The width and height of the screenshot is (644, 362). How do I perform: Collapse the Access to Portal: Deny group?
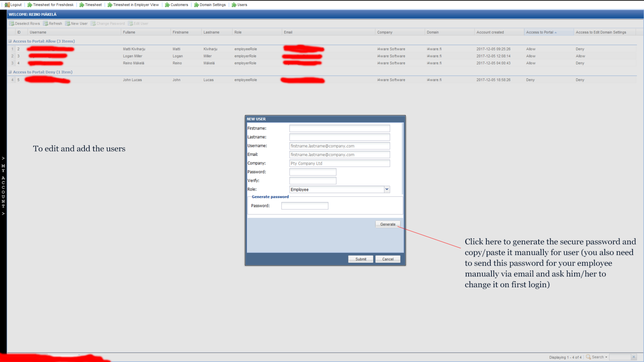(x=9, y=72)
